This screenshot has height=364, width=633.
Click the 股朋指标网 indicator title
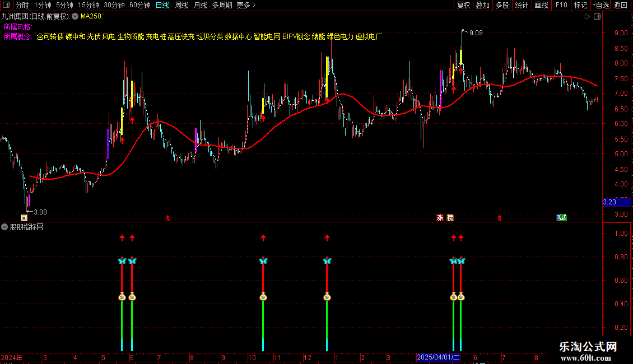pyautogui.click(x=27, y=227)
